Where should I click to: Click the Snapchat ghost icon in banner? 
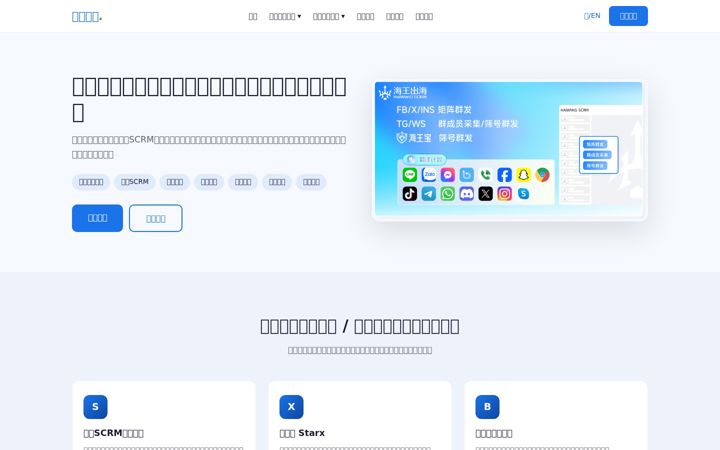click(523, 175)
